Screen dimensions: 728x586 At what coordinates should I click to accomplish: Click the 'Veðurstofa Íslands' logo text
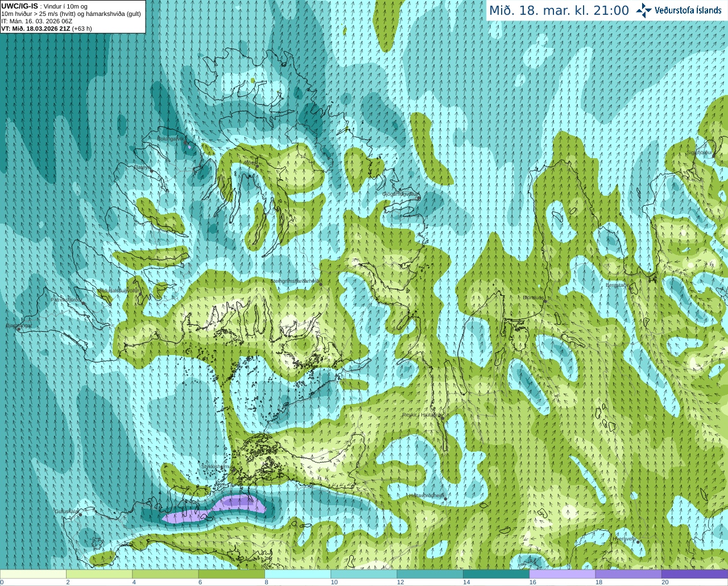click(x=688, y=10)
